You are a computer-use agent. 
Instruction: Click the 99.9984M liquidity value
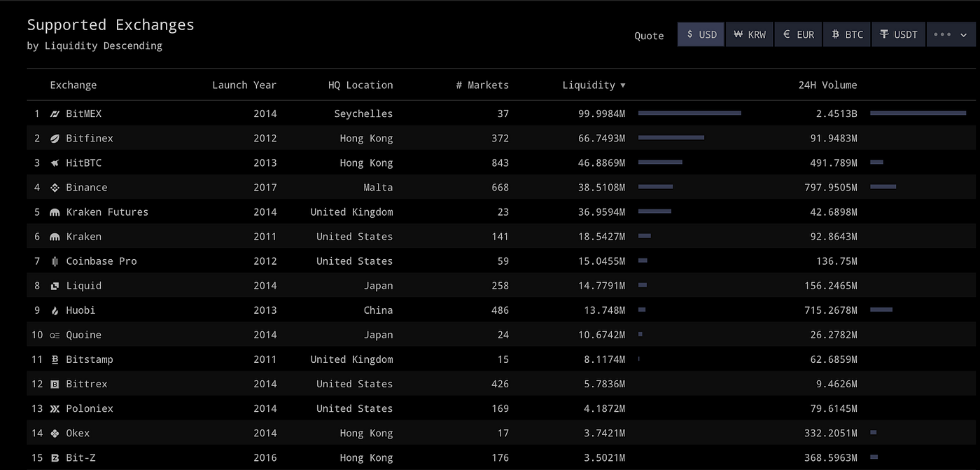coord(602,113)
